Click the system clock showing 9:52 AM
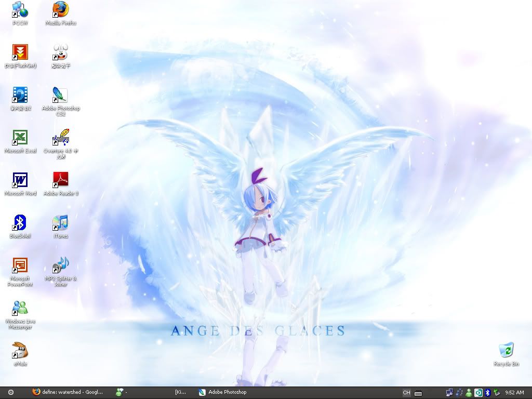This screenshot has height=399, width=532. coord(514,393)
